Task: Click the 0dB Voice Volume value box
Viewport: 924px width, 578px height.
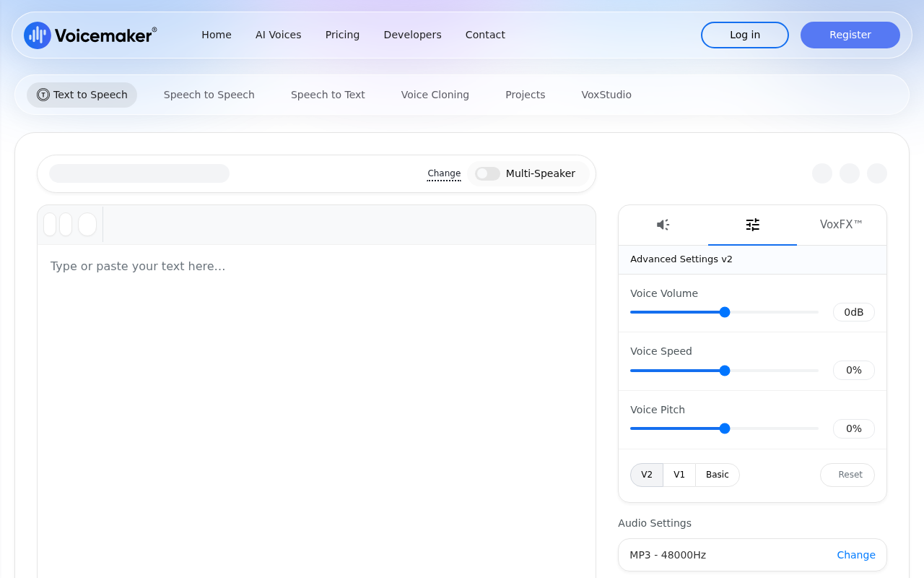Action: coord(854,312)
